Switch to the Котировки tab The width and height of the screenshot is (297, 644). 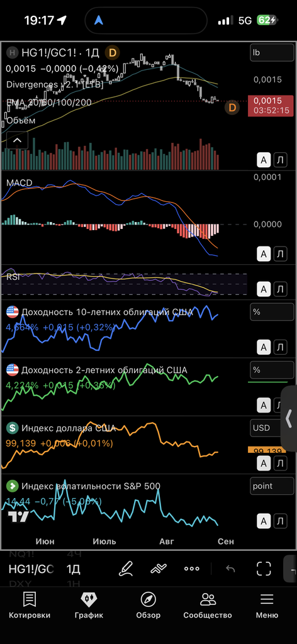(x=30, y=606)
